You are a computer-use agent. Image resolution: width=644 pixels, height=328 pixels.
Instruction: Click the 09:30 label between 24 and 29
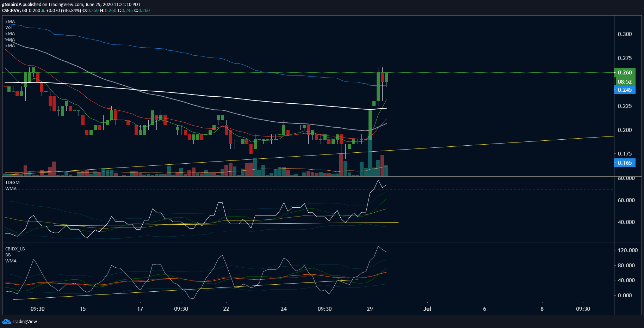325,309
